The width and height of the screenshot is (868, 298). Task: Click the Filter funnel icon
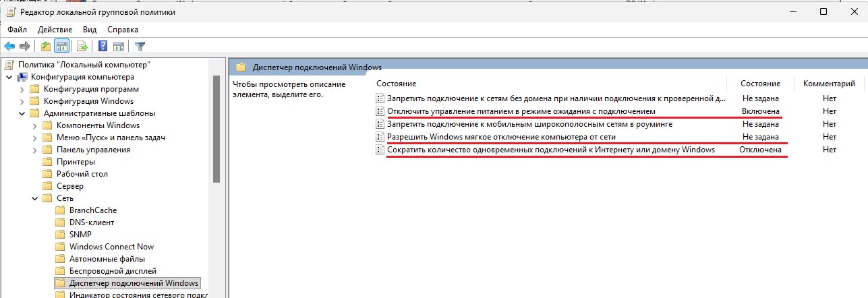[x=140, y=47]
